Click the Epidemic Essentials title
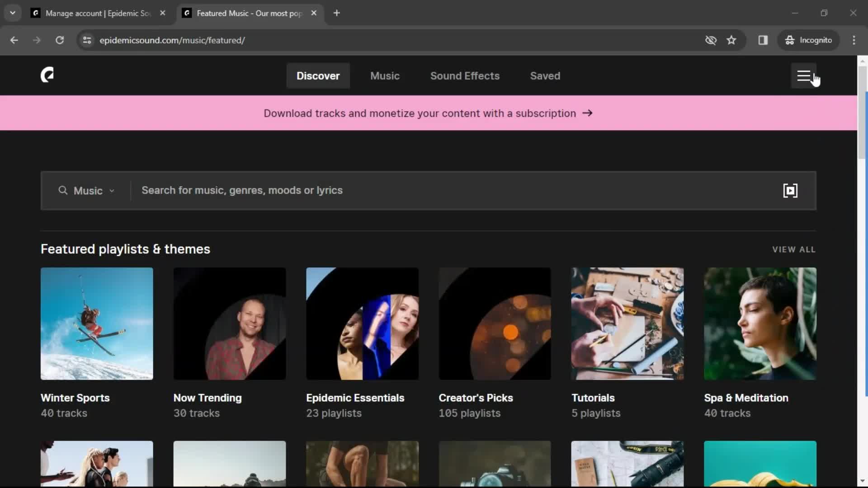This screenshot has width=868, height=488. click(x=355, y=398)
